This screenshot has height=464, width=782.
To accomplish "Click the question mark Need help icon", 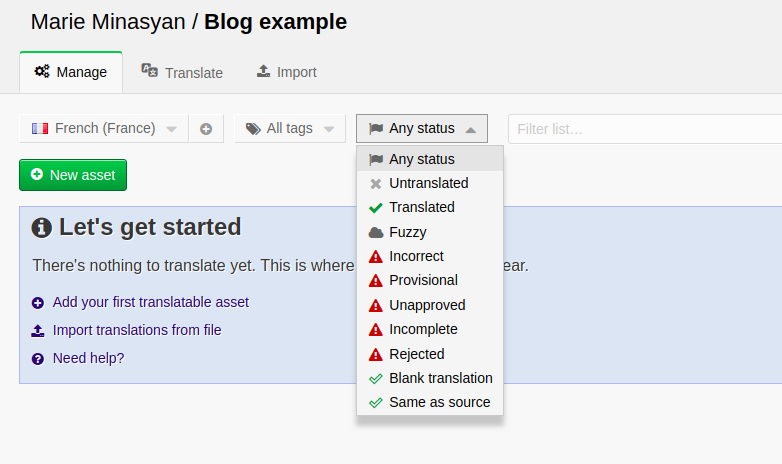I will 38,359.
